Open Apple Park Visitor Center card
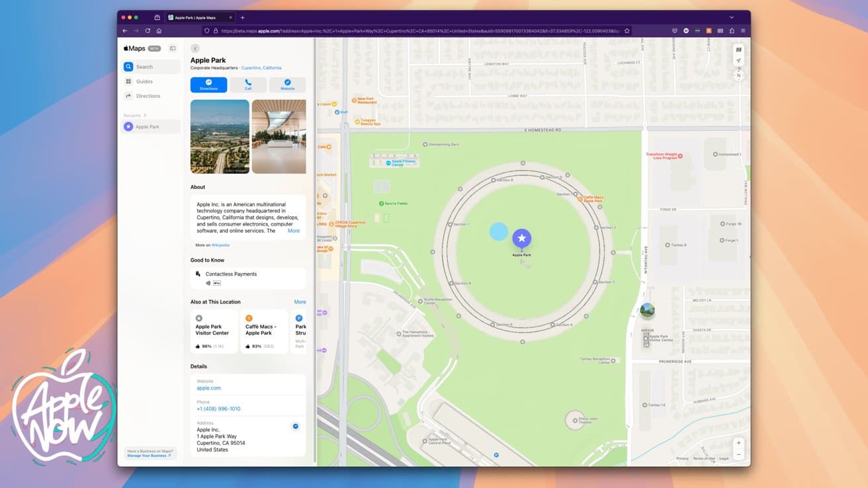868x488 pixels. click(x=214, y=331)
